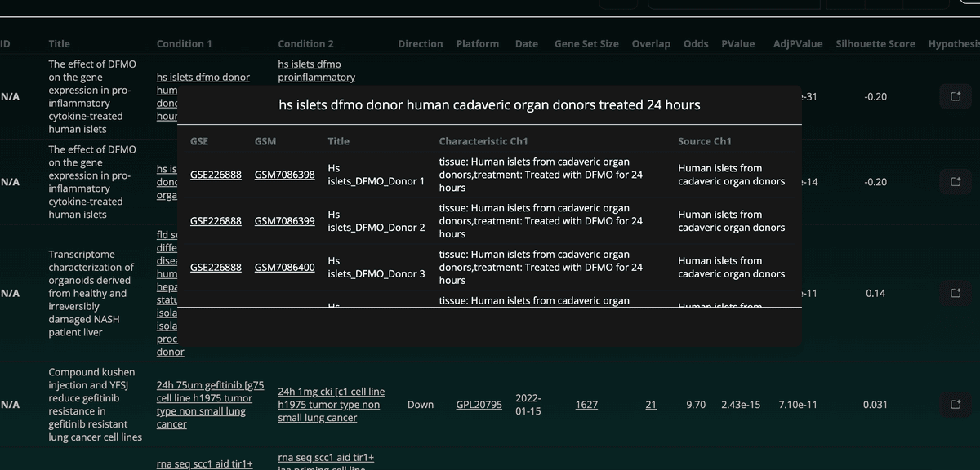Select N/A ID in gefitinib resistance row
This screenshot has width=980, height=470.
coord(11,405)
